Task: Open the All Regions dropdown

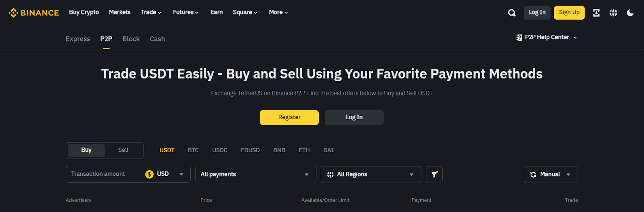Action: click(x=371, y=175)
